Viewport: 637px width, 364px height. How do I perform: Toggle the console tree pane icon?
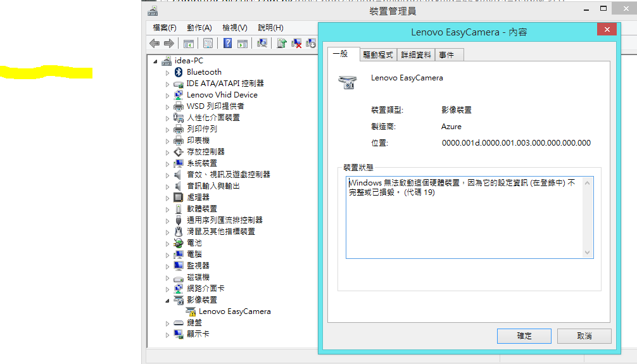[189, 44]
